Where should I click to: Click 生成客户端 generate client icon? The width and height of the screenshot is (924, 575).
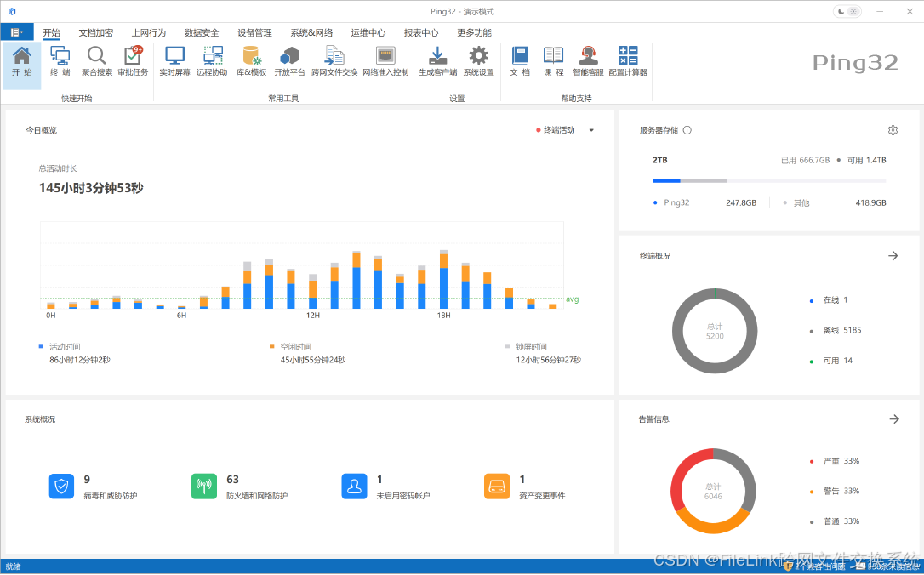click(x=437, y=61)
